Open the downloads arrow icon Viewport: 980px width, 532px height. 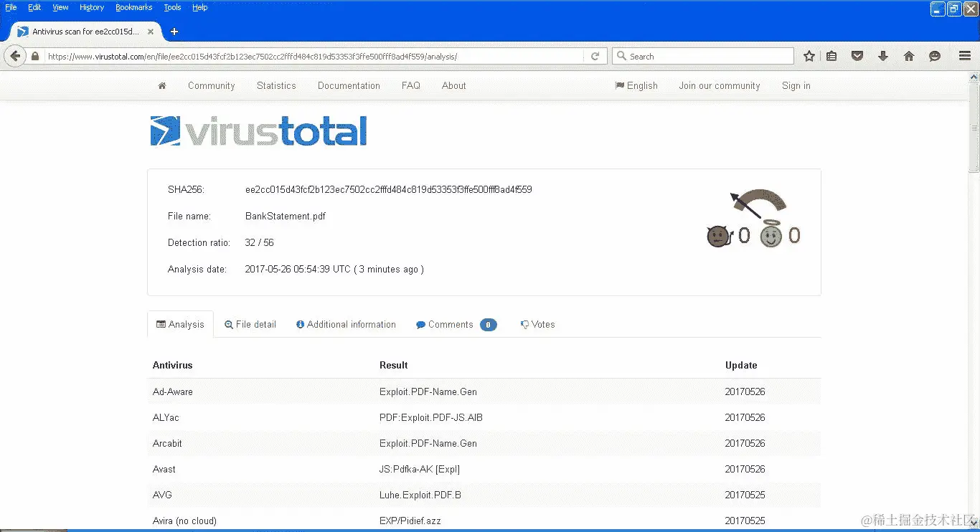coord(883,56)
